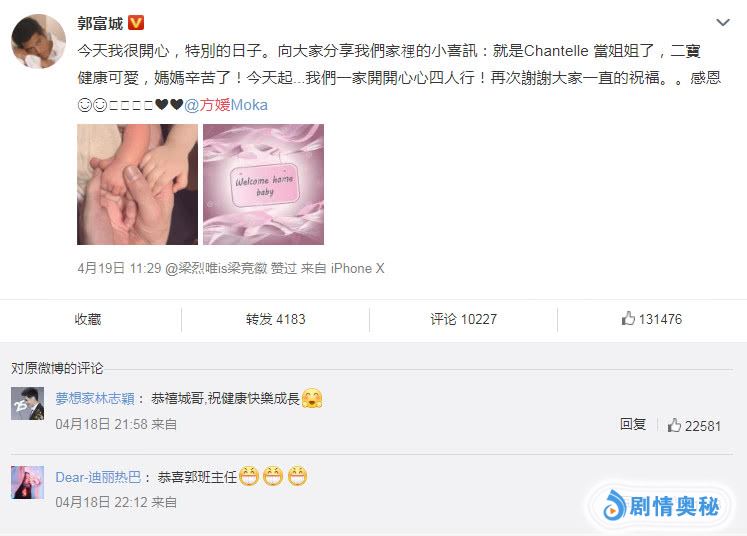Like 林志穎's comment thumbs-up 22581

pos(694,425)
